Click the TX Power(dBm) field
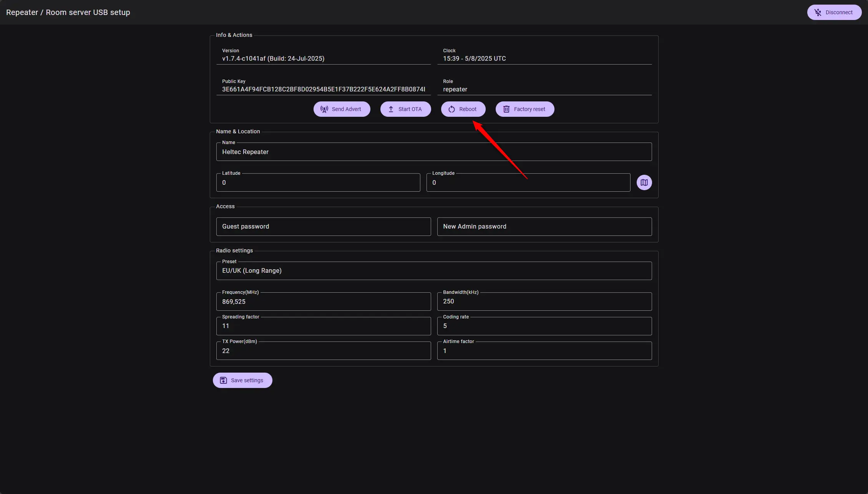Image resolution: width=868 pixels, height=494 pixels. (323, 351)
